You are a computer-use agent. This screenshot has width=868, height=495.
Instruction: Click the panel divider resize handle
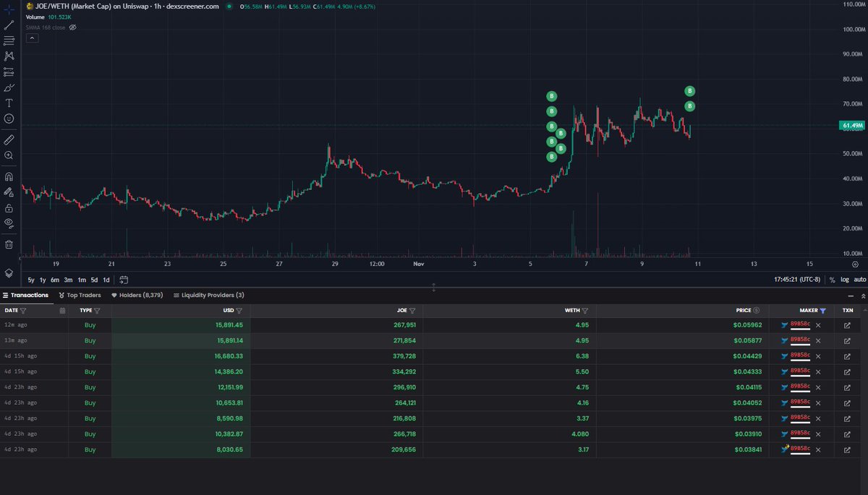click(x=433, y=287)
